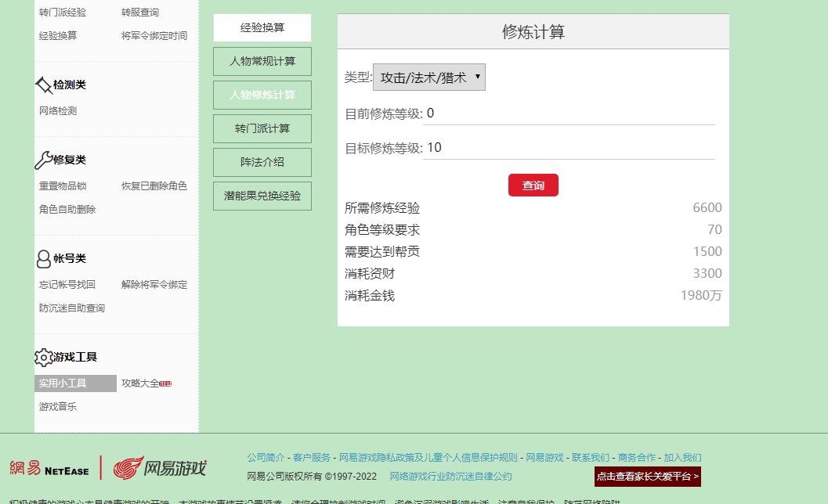The width and height of the screenshot is (828, 504).
Task: Open the 角色自助删除 link
Action: point(67,210)
